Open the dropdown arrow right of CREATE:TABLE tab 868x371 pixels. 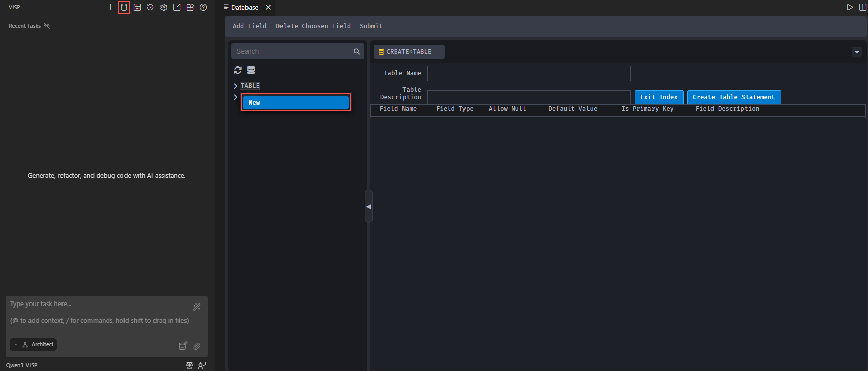pos(856,52)
